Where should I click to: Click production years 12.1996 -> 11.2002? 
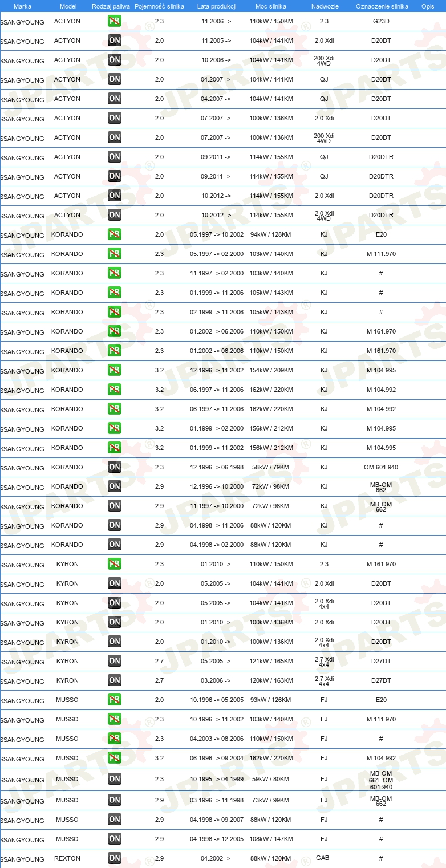(x=217, y=370)
